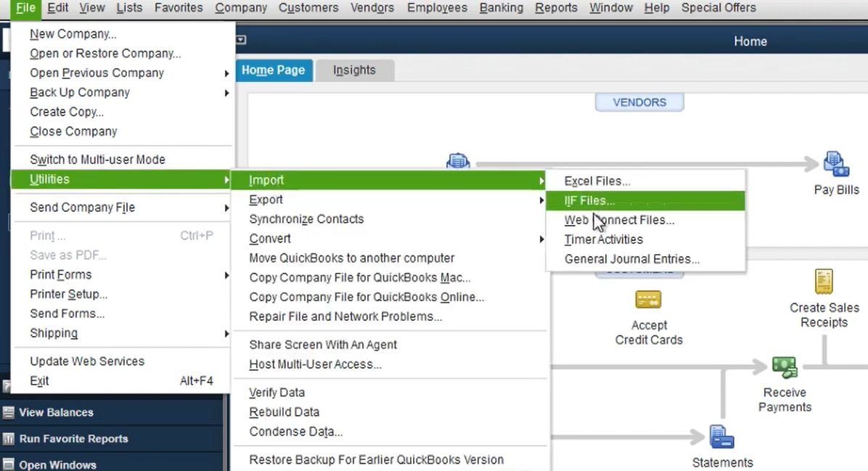Expand the Shipping submenu arrow
This screenshot has width=868, height=471.
(226, 333)
